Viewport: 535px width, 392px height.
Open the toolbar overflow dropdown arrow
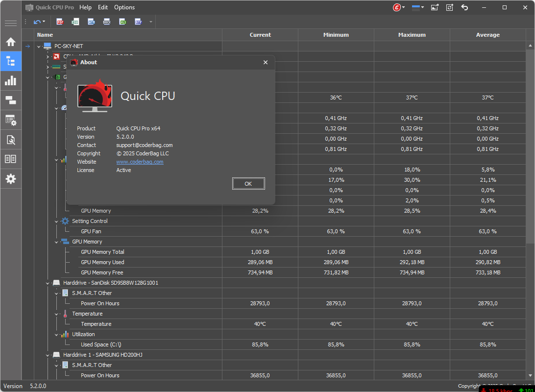(x=151, y=22)
